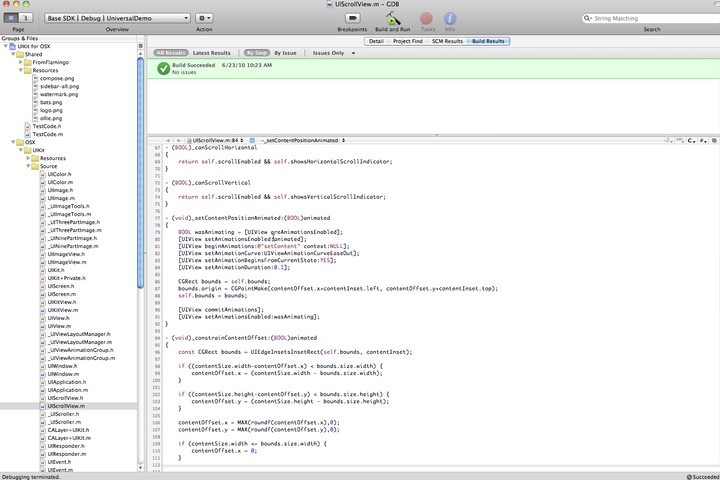Select the UIKit for OSX project icon
The image size is (720, 480).
pyautogui.click(x=12, y=47)
